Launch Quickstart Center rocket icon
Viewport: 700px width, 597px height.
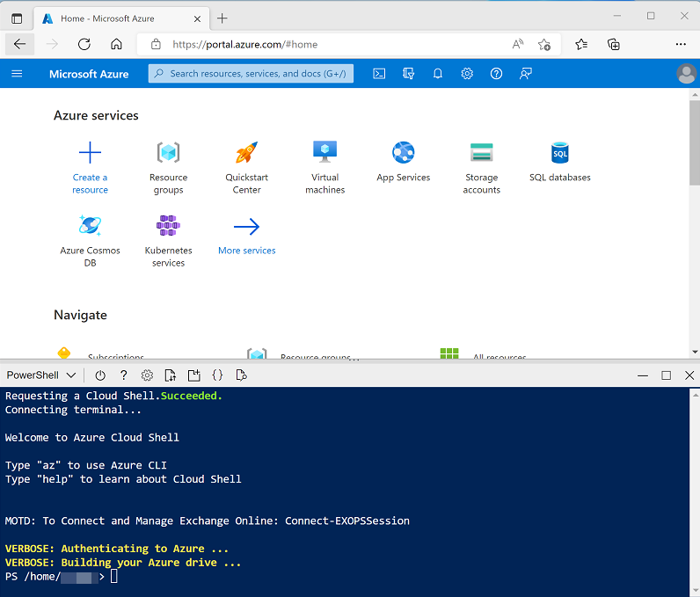pyautogui.click(x=247, y=153)
